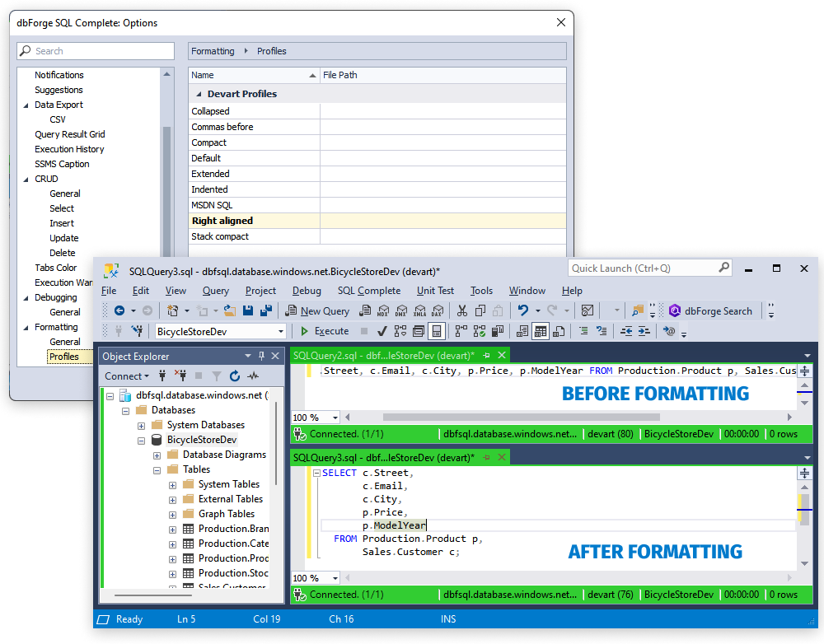
Task: Click the Activity Monitor icon in Object Explorer
Action: pos(253,376)
